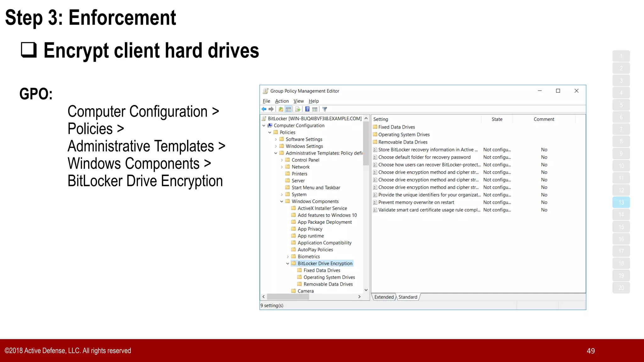The width and height of the screenshot is (644, 362).
Task: Click the Forward arrow toolbar icon
Action: 271,109
